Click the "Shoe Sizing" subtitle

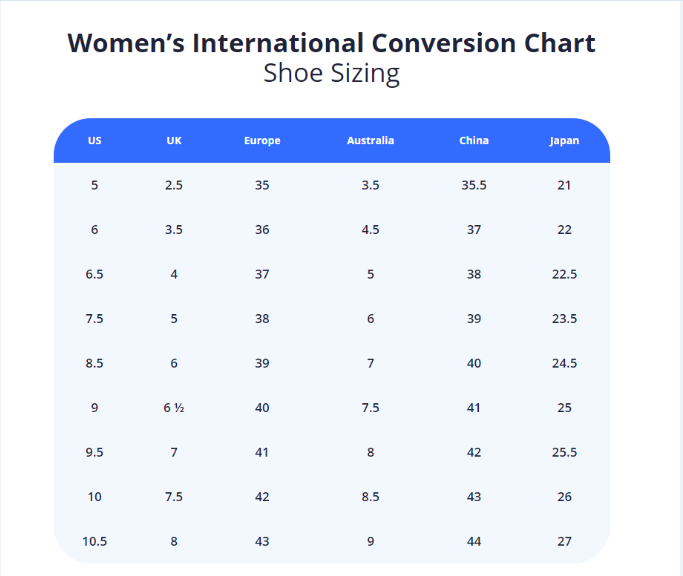(x=331, y=74)
